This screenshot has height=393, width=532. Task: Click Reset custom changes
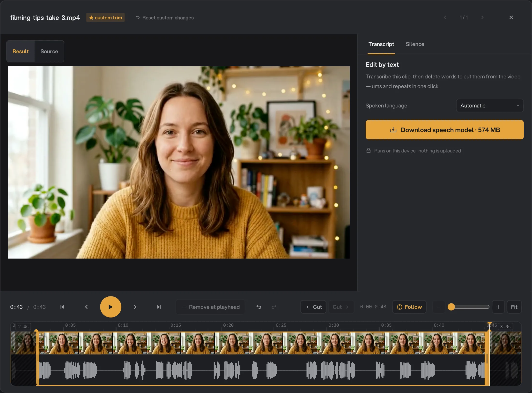click(x=165, y=18)
